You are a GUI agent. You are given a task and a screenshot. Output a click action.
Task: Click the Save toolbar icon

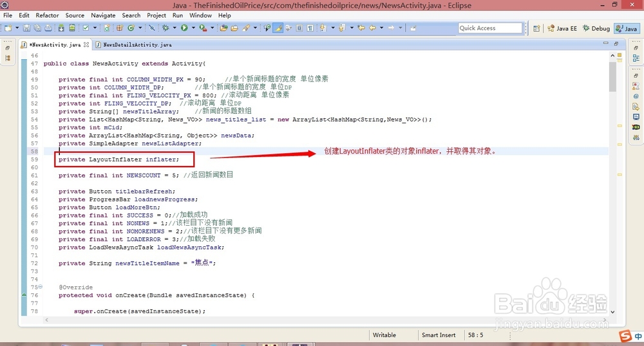(26, 28)
